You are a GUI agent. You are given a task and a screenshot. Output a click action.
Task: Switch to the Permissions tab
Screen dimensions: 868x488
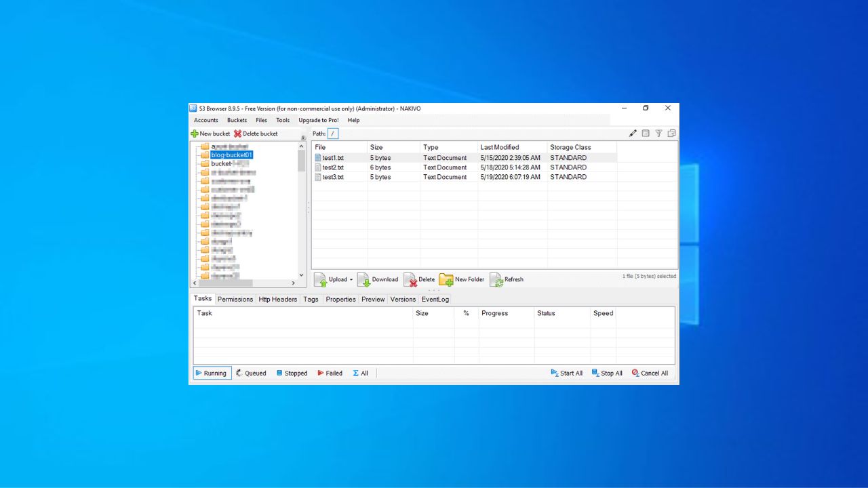tap(235, 299)
